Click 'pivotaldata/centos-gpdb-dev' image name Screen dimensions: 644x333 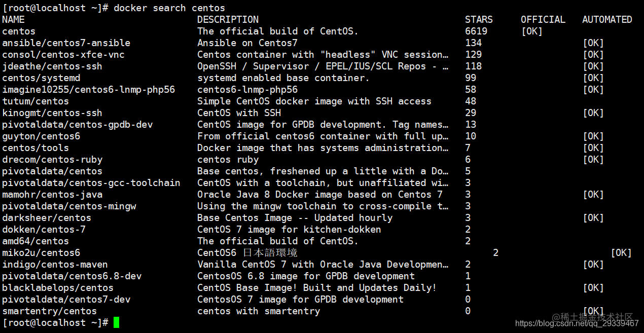(x=78, y=125)
